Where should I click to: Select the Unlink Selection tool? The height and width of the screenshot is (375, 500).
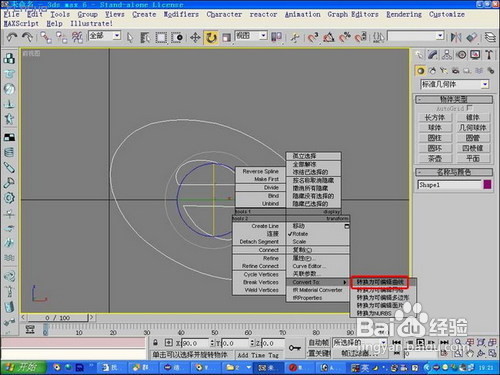(61, 37)
